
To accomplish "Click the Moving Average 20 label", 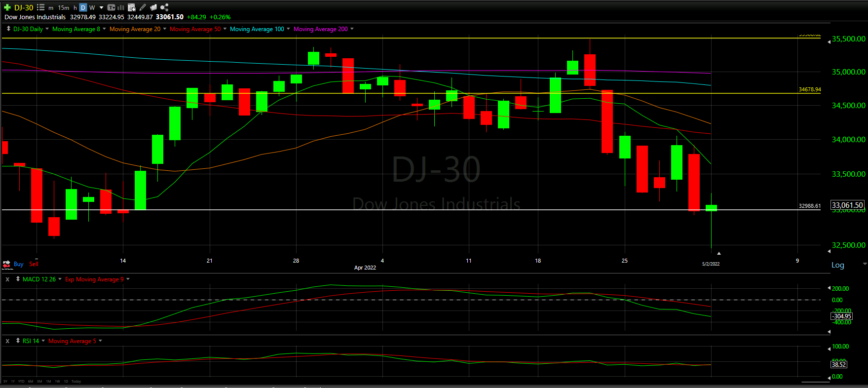I will pyautogui.click(x=135, y=29).
